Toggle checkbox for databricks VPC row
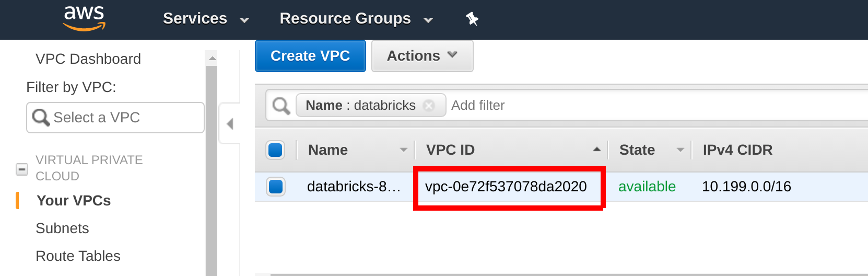The height and width of the screenshot is (276, 868). [276, 187]
